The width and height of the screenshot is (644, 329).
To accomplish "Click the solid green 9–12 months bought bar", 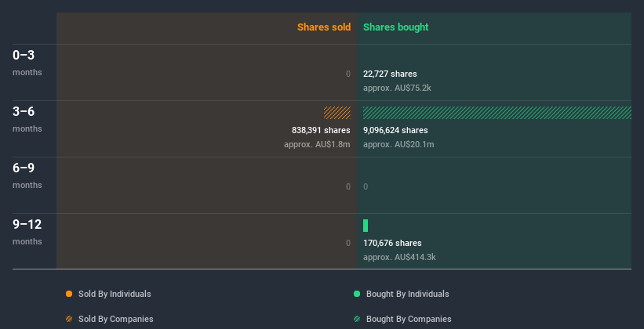I will 366,226.
